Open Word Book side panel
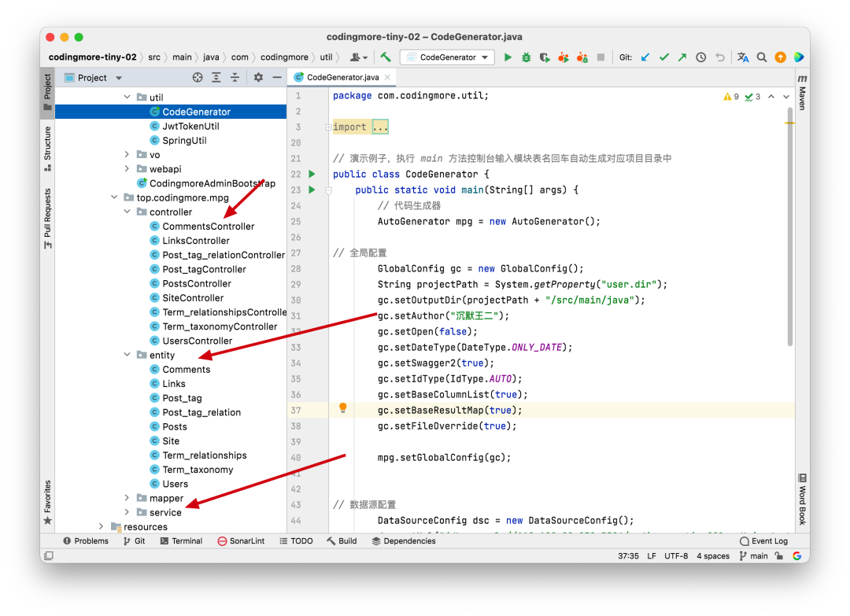Viewport: 850px width, 616px height. [x=802, y=500]
